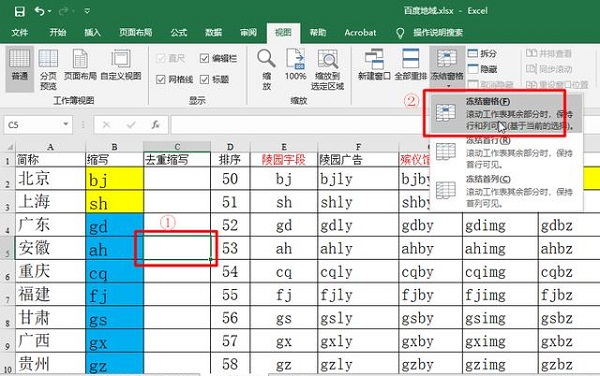Select column F header

point(358,146)
